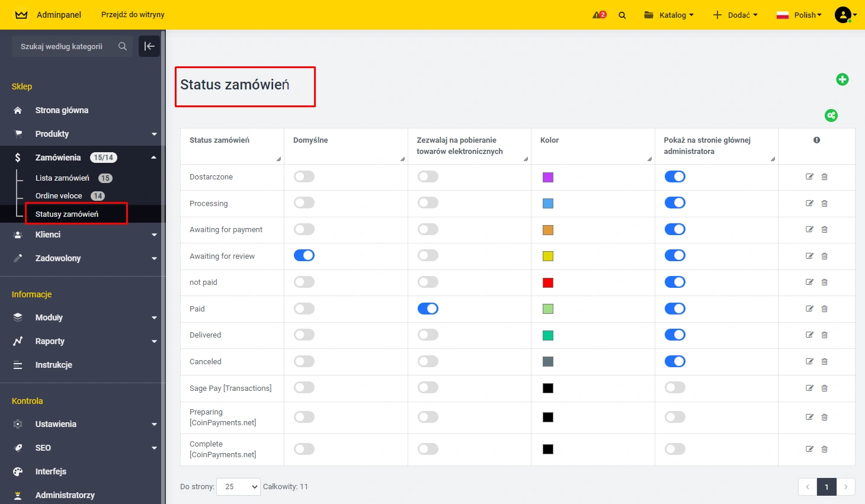Viewport: 865px width, 504px height.
Task: Click the purple color swatch for Dostarczone
Action: (x=548, y=177)
